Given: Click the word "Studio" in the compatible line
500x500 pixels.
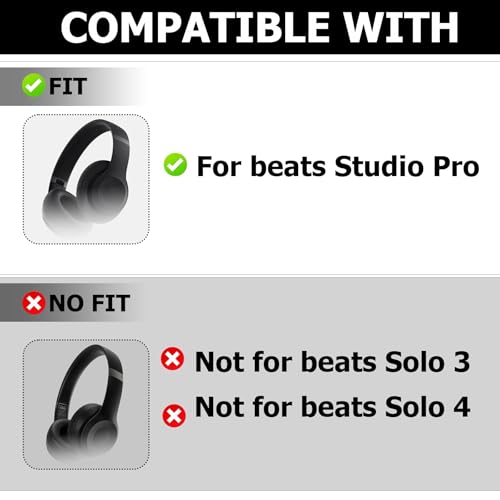Looking at the screenshot, I should point(380,166).
